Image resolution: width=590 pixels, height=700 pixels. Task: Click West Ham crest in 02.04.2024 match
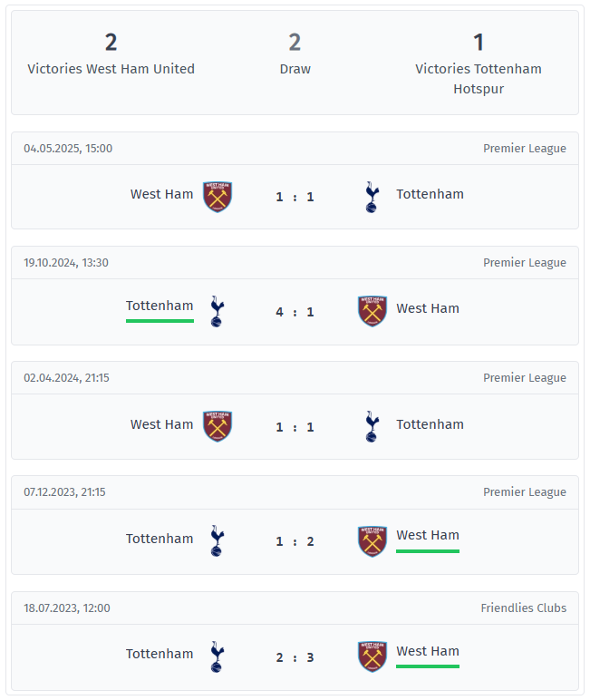218,426
